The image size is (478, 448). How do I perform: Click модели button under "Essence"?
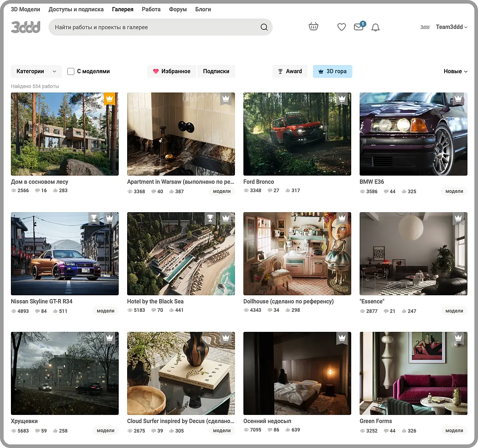[454, 311]
